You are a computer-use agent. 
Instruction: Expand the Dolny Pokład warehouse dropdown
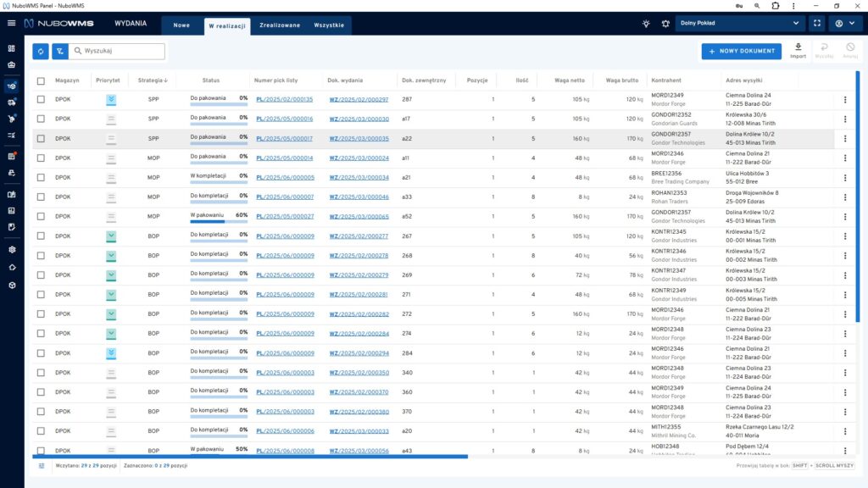click(740, 24)
